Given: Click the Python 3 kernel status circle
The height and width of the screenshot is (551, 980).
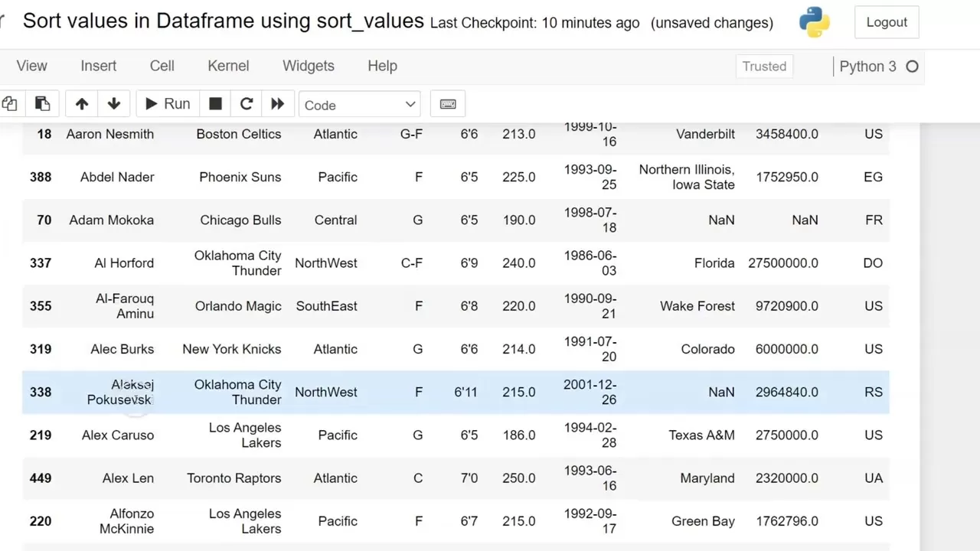Looking at the screenshot, I should [912, 67].
